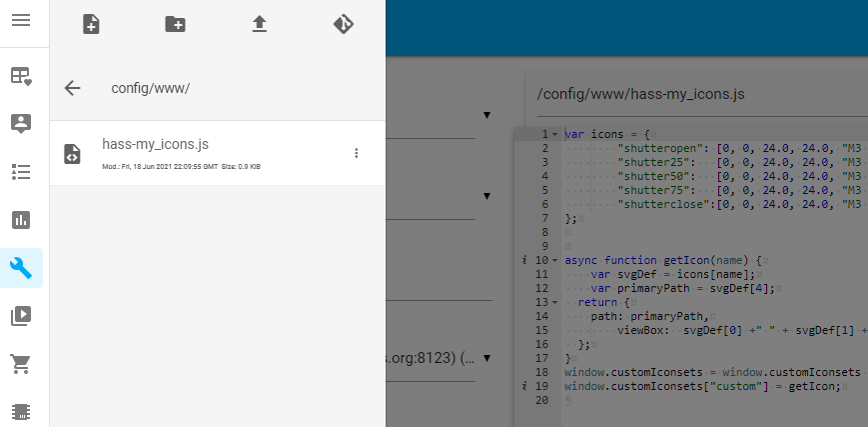Collapse the return block at line 13

pos(554,301)
